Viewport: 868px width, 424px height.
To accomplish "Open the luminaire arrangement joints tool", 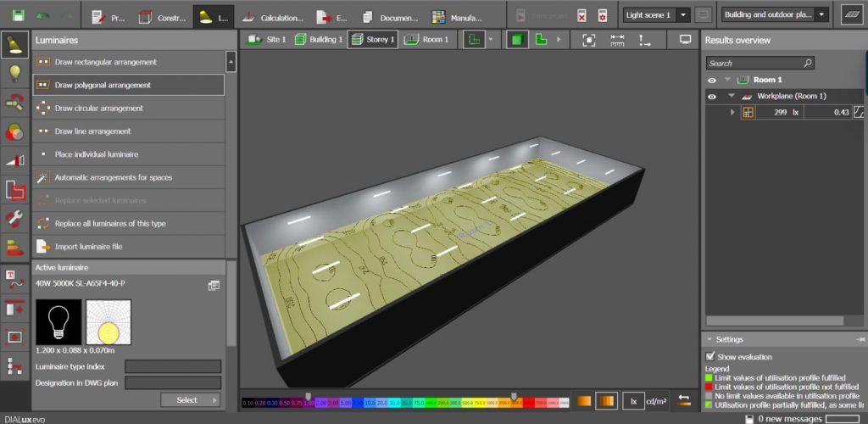I will (x=15, y=102).
